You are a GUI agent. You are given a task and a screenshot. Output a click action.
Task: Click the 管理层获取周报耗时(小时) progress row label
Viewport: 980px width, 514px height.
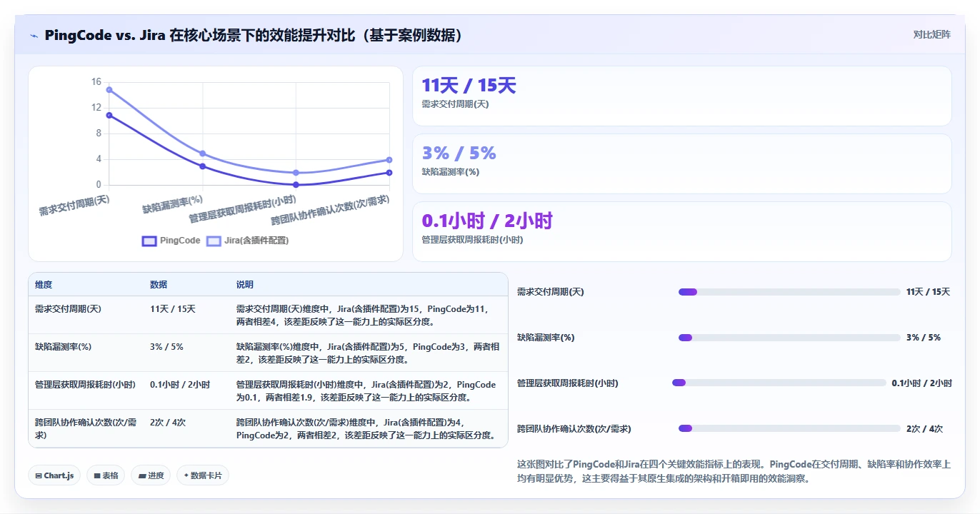point(568,383)
